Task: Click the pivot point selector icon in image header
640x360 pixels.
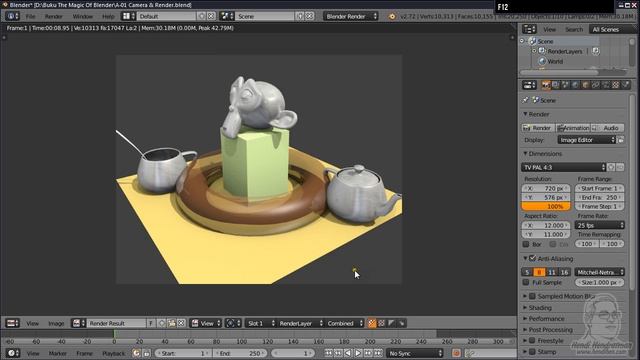Action: tap(233, 323)
